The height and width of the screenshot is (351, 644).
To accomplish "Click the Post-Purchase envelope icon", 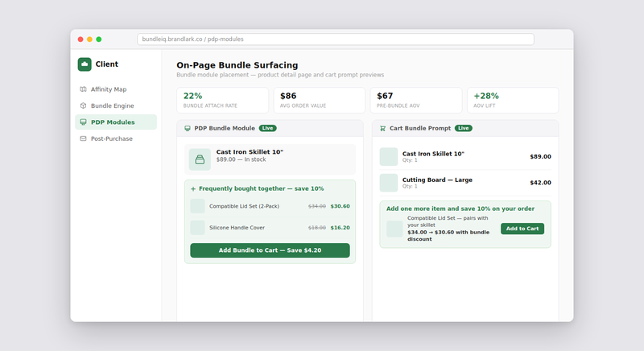I will (x=83, y=138).
